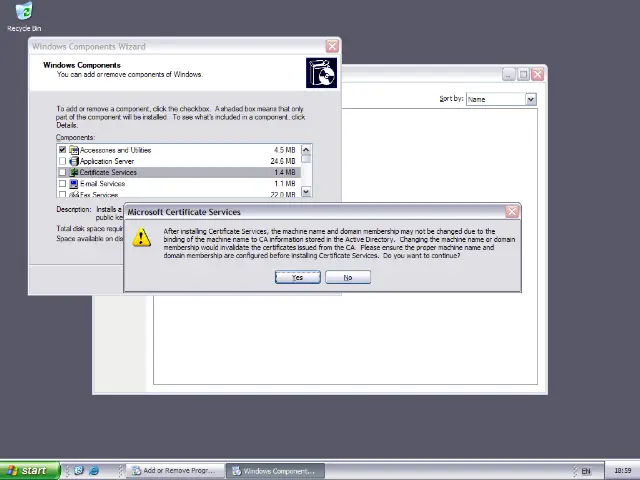Click the Windows Components Wizard CD box icon
Viewport: 640px width, 480px height.
[322, 73]
